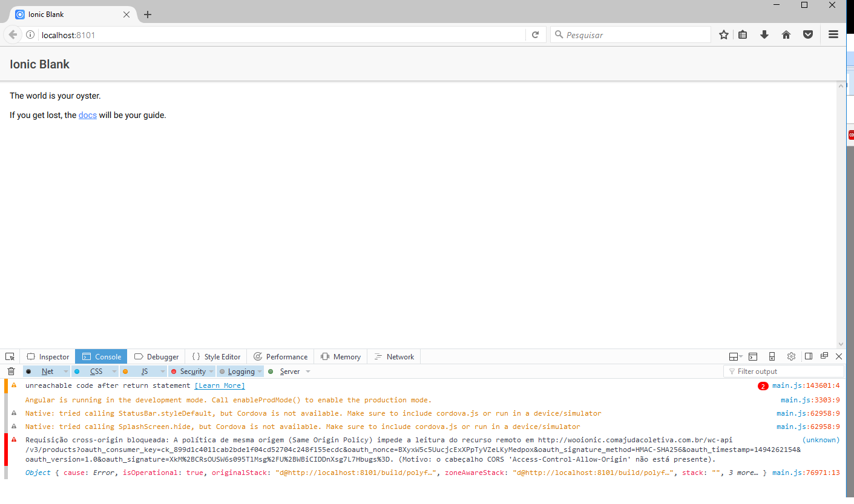Expand Server filter dropdown arrow
The image size is (854, 504).
click(308, 371)
